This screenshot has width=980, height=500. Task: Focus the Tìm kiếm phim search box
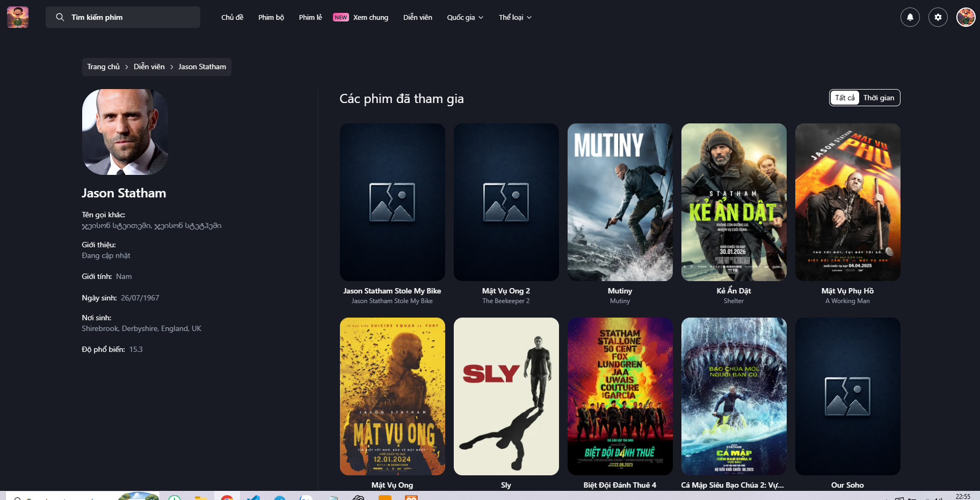tap(123, 17)
